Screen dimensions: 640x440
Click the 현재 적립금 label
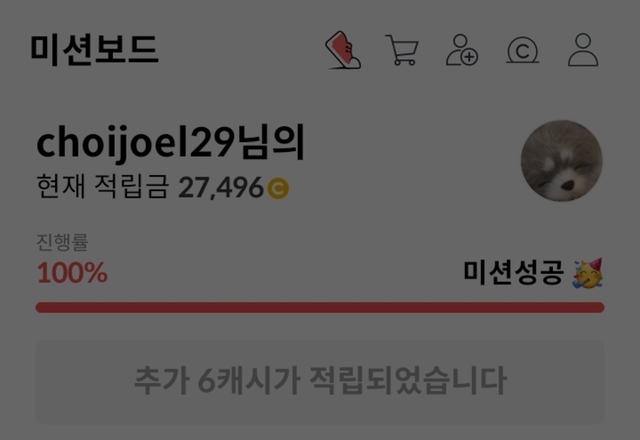(x=102, y=187)
